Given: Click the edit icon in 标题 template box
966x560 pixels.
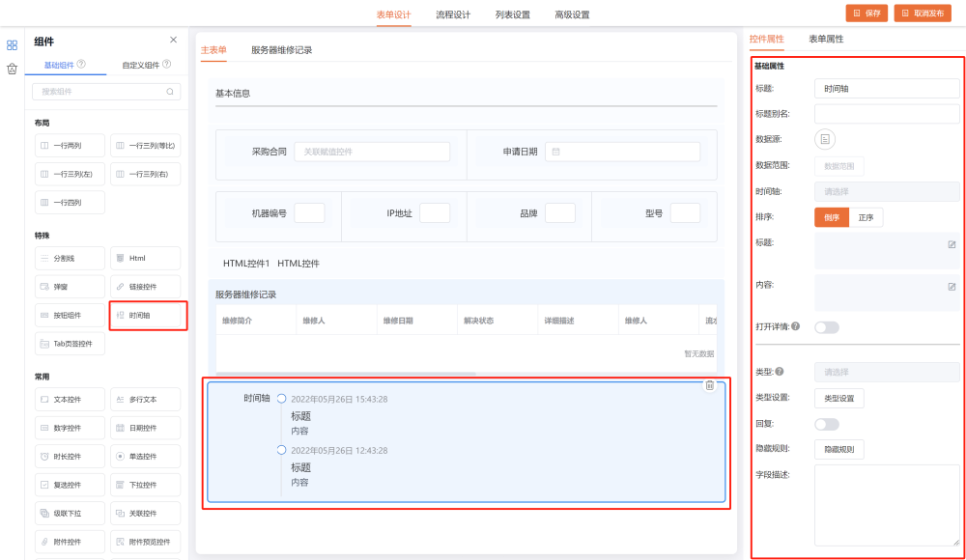Looking at the screenshot, I should pos(952,244).
